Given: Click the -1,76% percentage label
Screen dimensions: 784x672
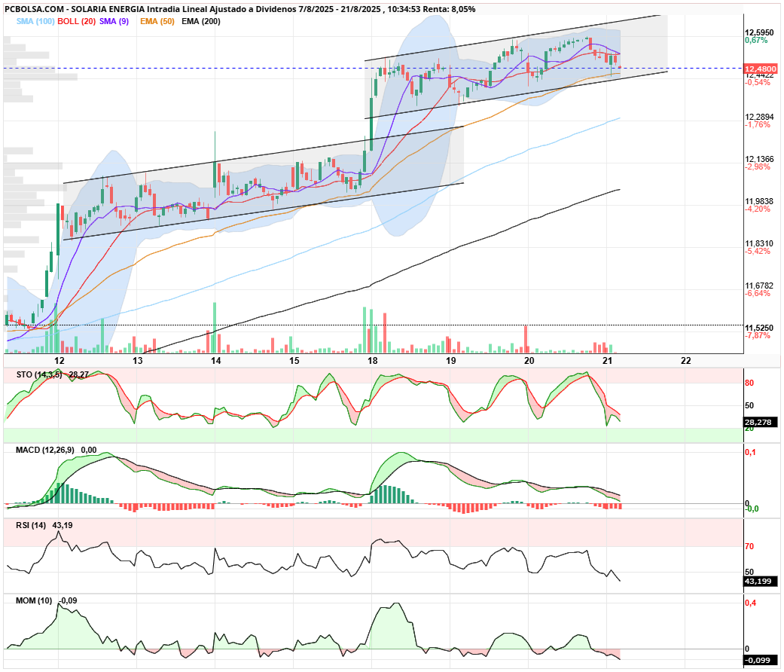Looking at the screenshot, I should coord(758,124).
